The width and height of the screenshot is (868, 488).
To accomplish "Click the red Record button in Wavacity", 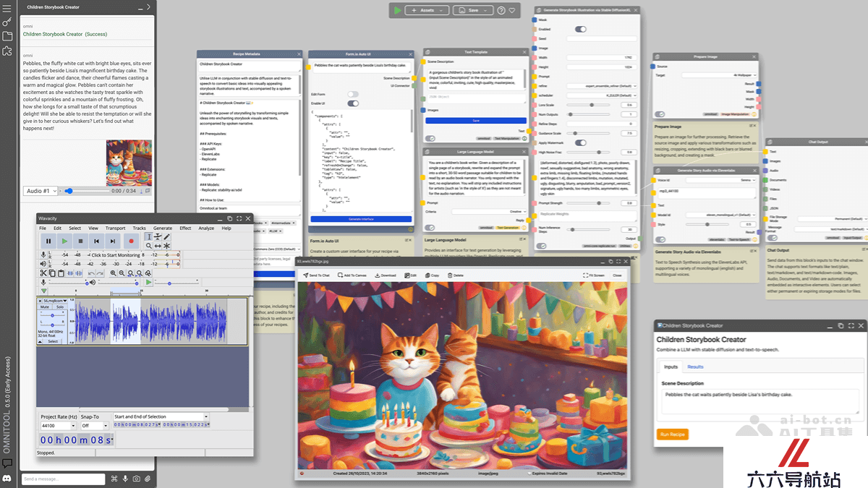I will 131,241.
